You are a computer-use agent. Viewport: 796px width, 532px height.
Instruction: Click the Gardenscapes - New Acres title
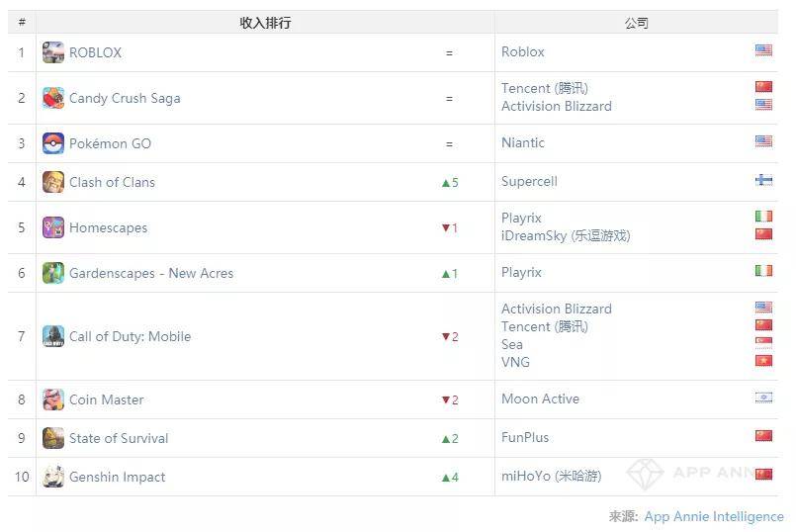151,273
